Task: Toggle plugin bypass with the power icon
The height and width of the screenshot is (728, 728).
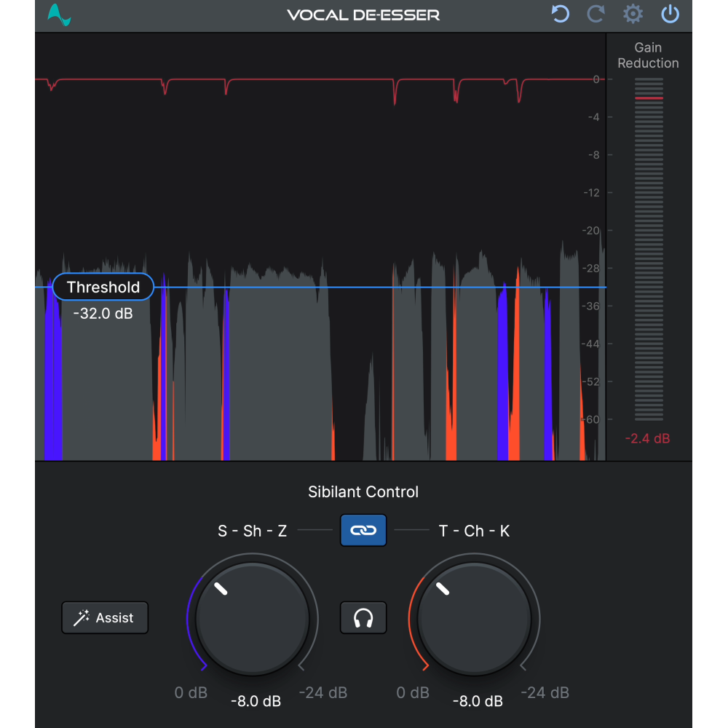Action: [x=670, y=14]
